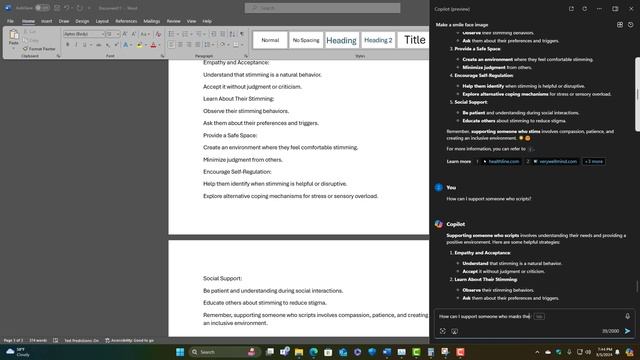The width and height of the screenshot is (640, 360).
Task: Justify paragraph text
Action: [x=198, y=45]
